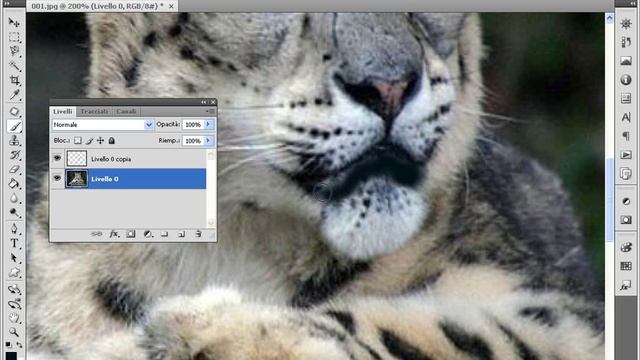The image size is (640, 360).
Task: Select the Crop tool
Action: click(x=14, y=80)
